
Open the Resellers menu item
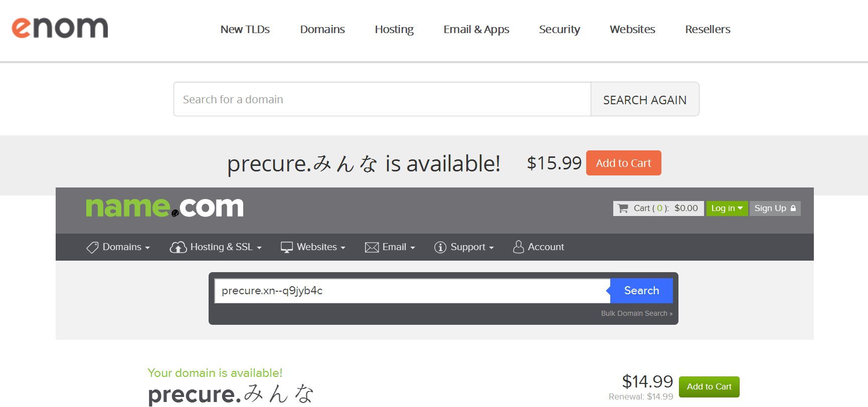coord(707,30)
